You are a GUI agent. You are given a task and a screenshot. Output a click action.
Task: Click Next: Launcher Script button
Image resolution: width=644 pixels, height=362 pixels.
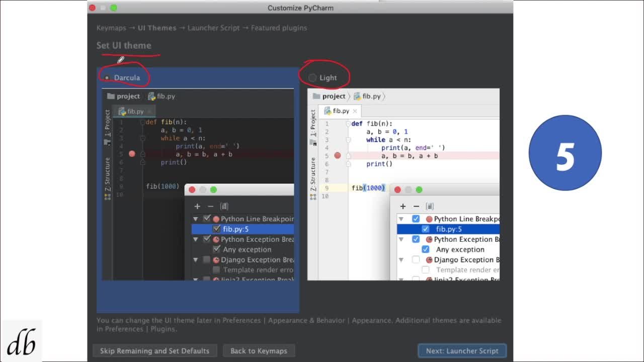tap(462, 351)
